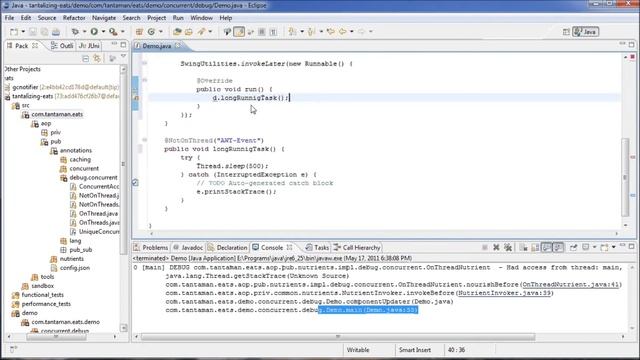This screenshot has height=360, width=640.
Task: Select the com.tantaman.eats package
Action: [x=57, y=114]
